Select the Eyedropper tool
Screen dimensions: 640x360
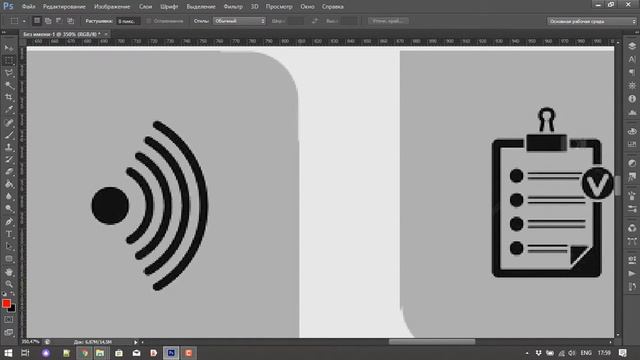click(x=9, y=109)
